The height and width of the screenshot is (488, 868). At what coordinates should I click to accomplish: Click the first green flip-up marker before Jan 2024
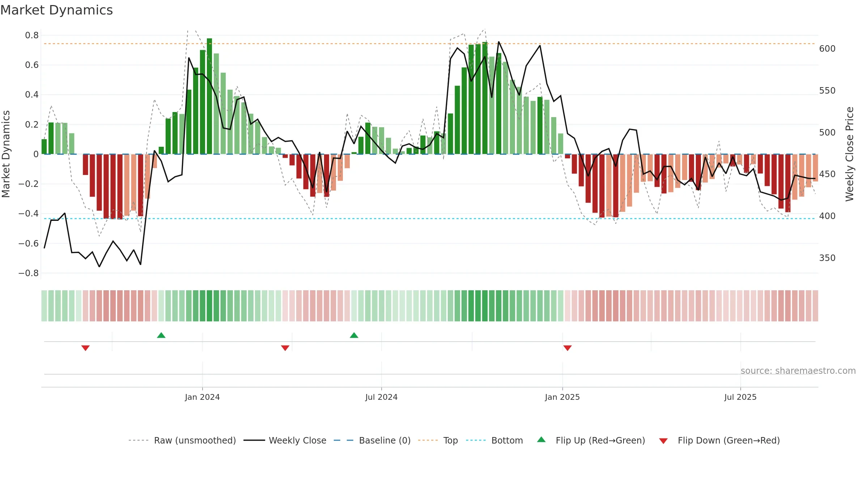click(x=161, y=335)
